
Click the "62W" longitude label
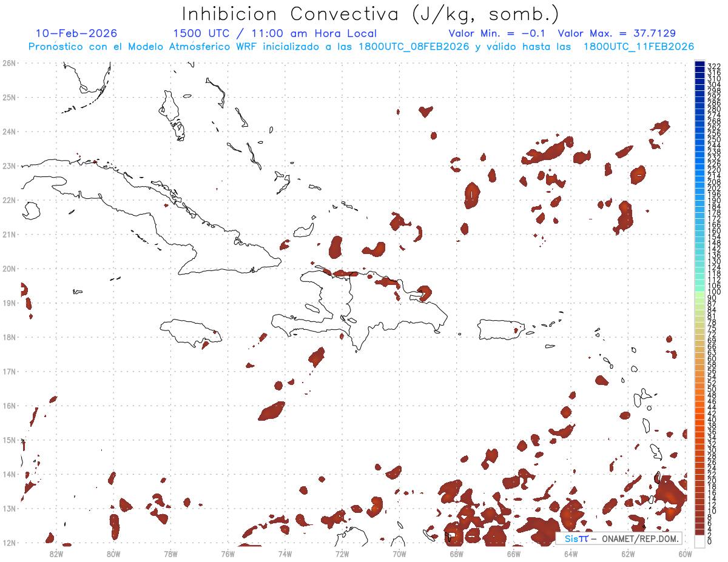point(628,554)
